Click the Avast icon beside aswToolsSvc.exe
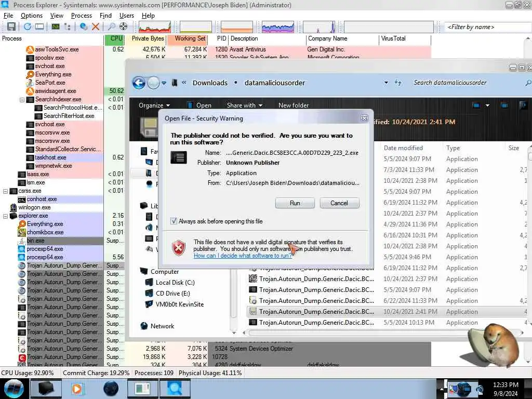The height and width of the screenshot is (399, 532). click(x=30, y=49)
